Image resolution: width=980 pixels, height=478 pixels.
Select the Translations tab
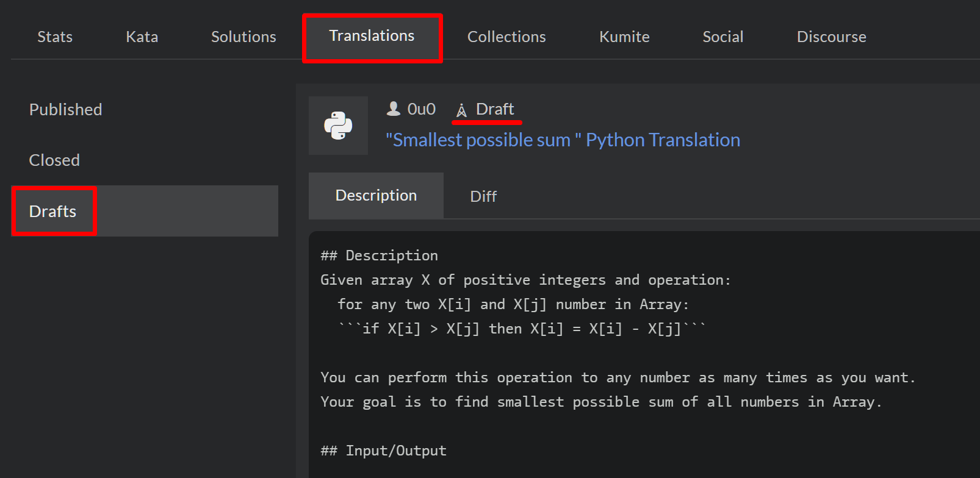pos(372,36)
